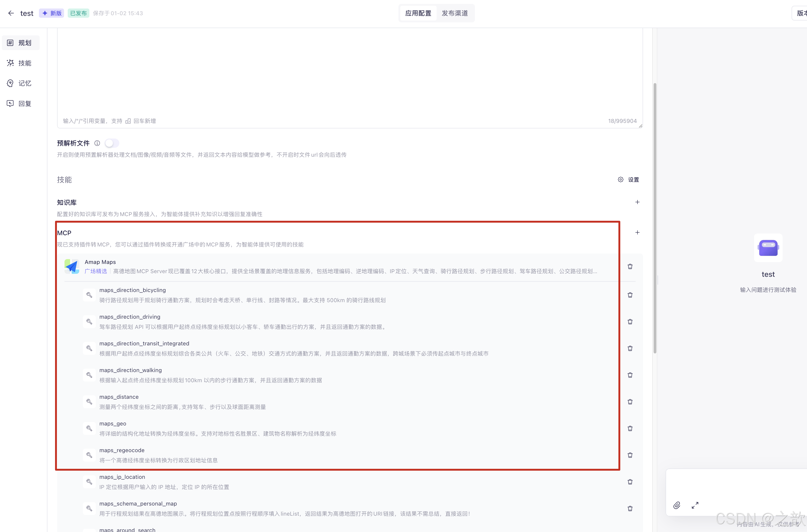Delete the Amap Maps MCP service
The height and width of the screenshot is (532, 807).
[630, 267]
